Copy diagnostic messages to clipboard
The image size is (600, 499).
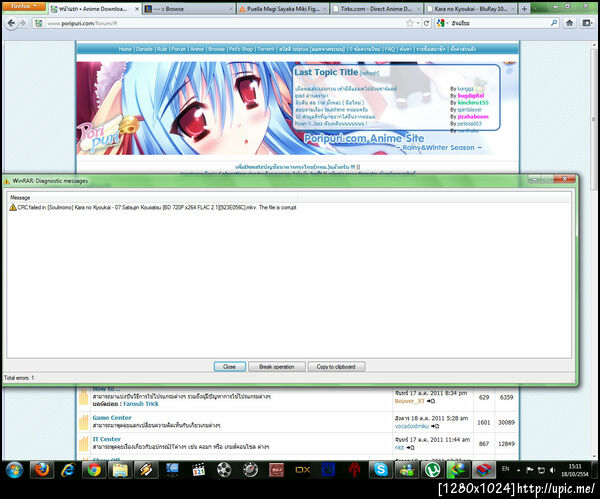336,367
